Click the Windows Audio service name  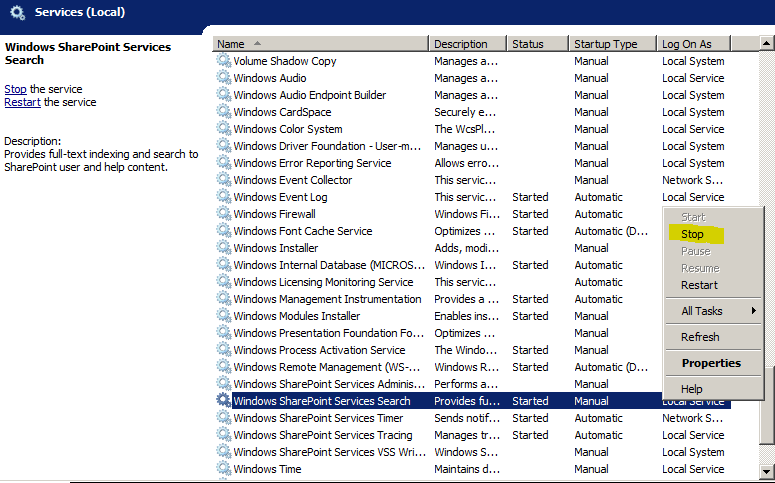270,78
